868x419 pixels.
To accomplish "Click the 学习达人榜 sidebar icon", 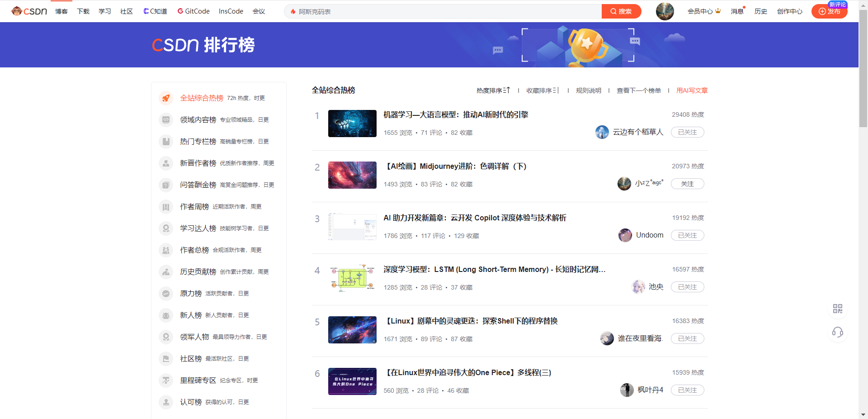I will coord(166,229).
